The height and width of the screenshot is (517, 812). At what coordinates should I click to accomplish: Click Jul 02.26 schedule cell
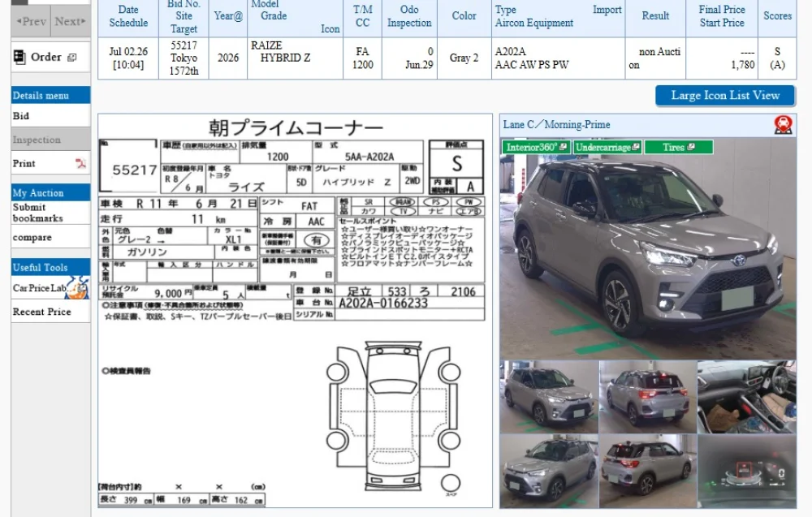[128, 58]
